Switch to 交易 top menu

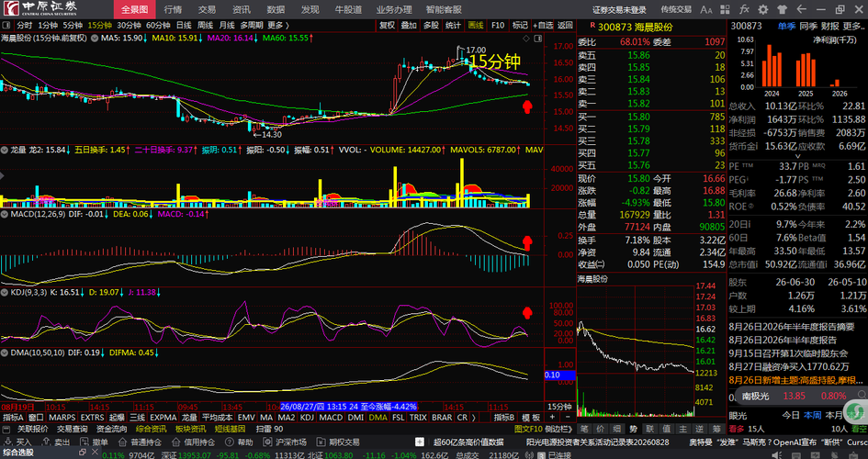point(207,9)
